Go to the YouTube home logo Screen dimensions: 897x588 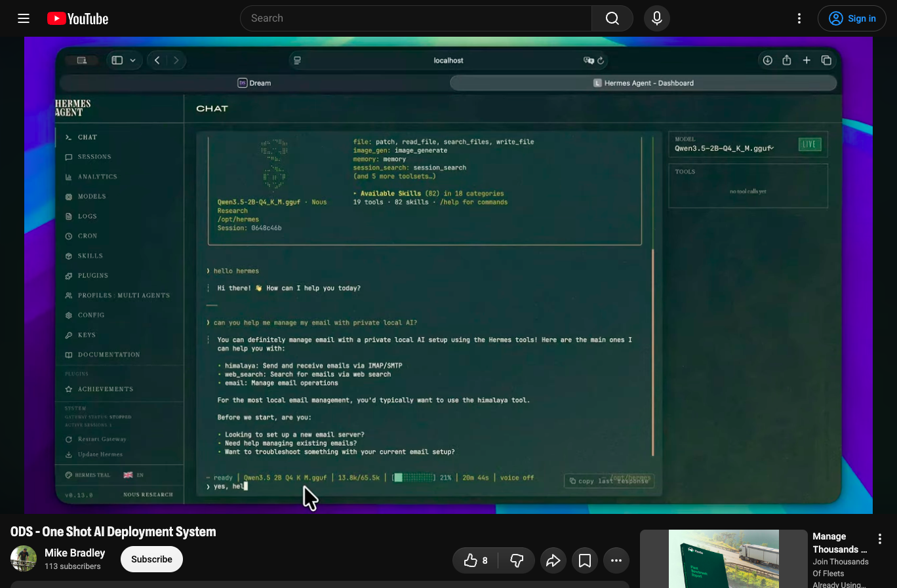(77, 18)
